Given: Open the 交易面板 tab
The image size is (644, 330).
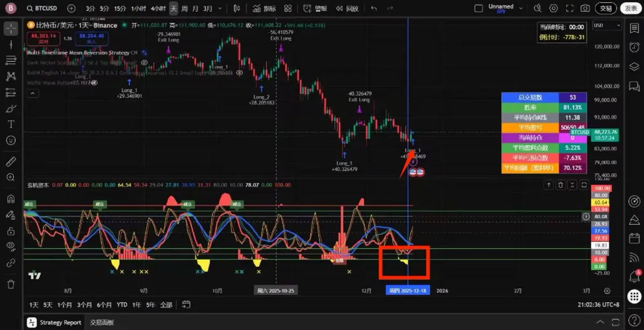Looking at the screenshot, I should 102,322.
